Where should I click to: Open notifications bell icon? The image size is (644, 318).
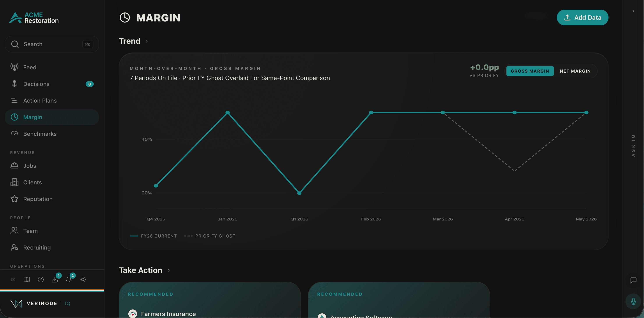coord(69,279)
